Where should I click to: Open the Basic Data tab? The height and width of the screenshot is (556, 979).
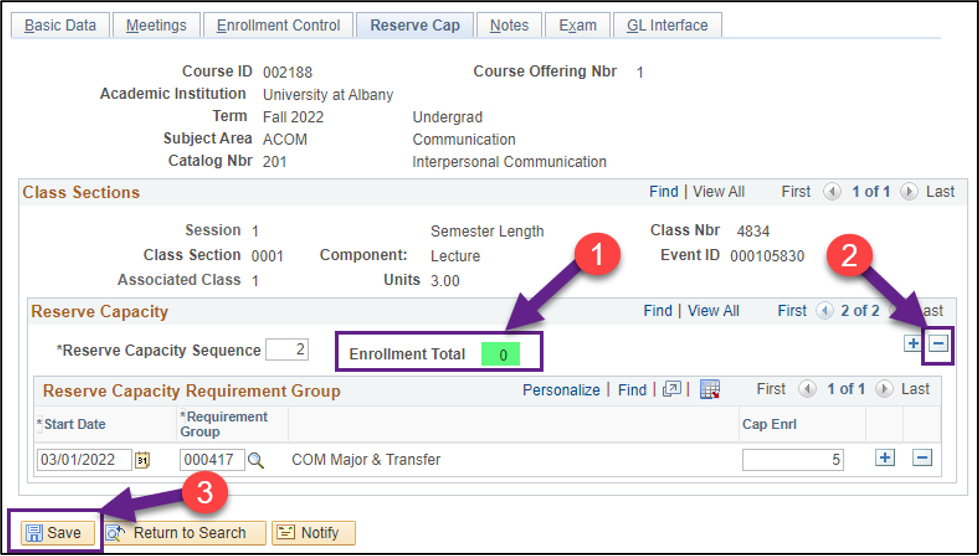(60, 25)
